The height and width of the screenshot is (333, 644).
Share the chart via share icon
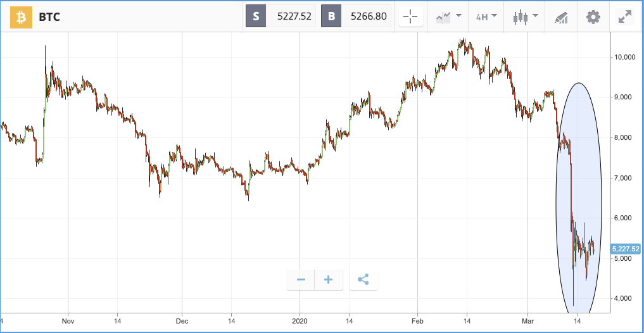(363, 280)
